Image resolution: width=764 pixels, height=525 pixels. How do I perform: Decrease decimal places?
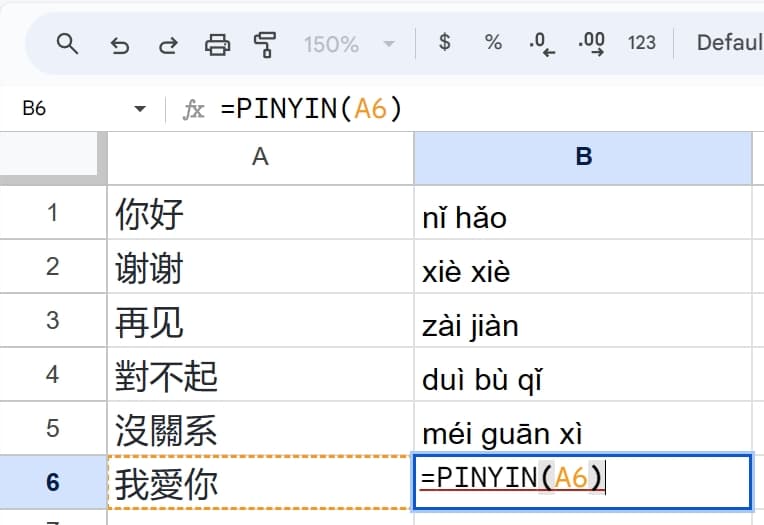click(542, 42)
